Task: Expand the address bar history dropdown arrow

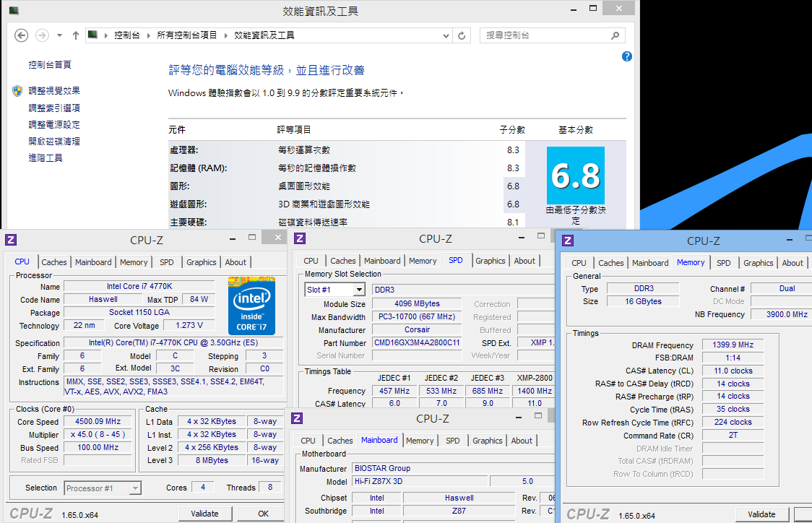Action: tap(446, 35)
